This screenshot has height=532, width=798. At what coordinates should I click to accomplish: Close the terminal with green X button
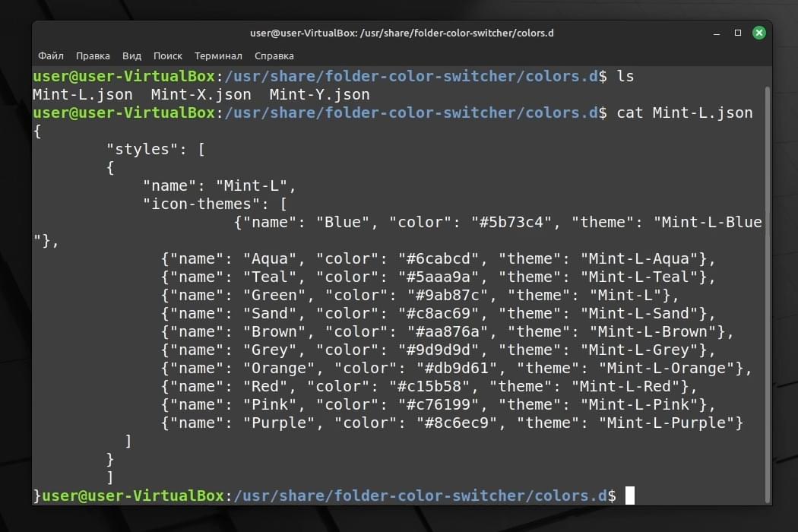coord(758,33)
